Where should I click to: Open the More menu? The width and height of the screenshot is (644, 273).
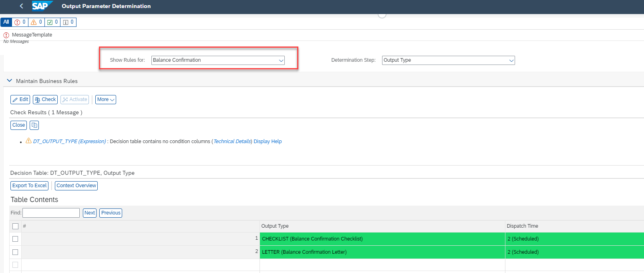tap(106, 99)
